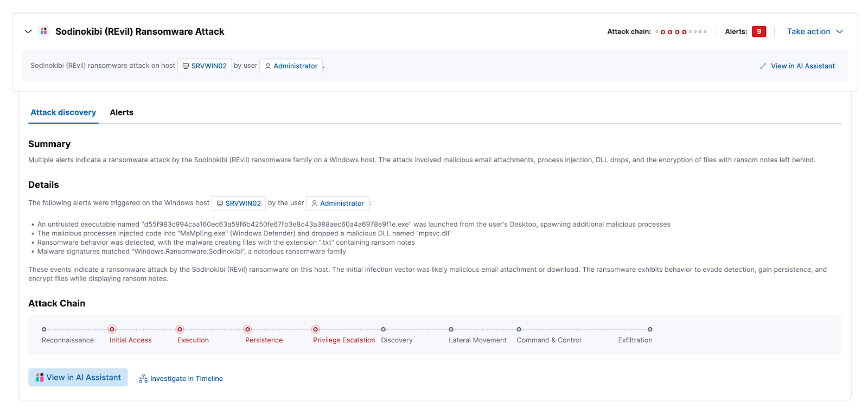Click the host monitor icon in the SRVWIN02 header badge
The width and height of the screenshot is (868, 414).
tap(186, 66)
